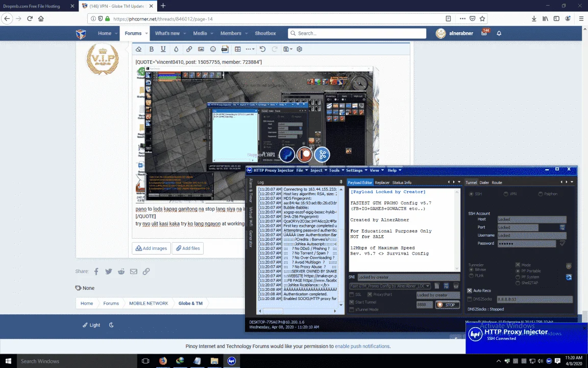This screenshot has width=588, height=368.
Task: Click the insert link chain icon
Action: click(x=189, y=49)
